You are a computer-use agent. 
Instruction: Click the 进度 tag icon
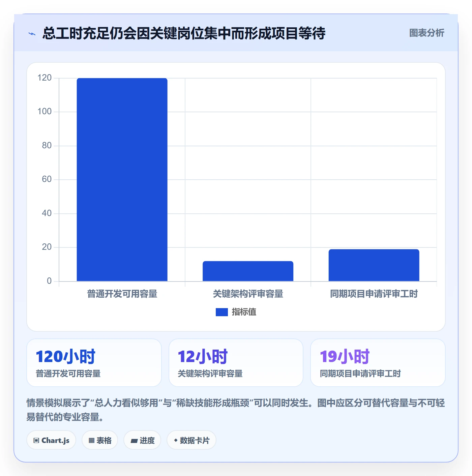[x=134, y=441]
